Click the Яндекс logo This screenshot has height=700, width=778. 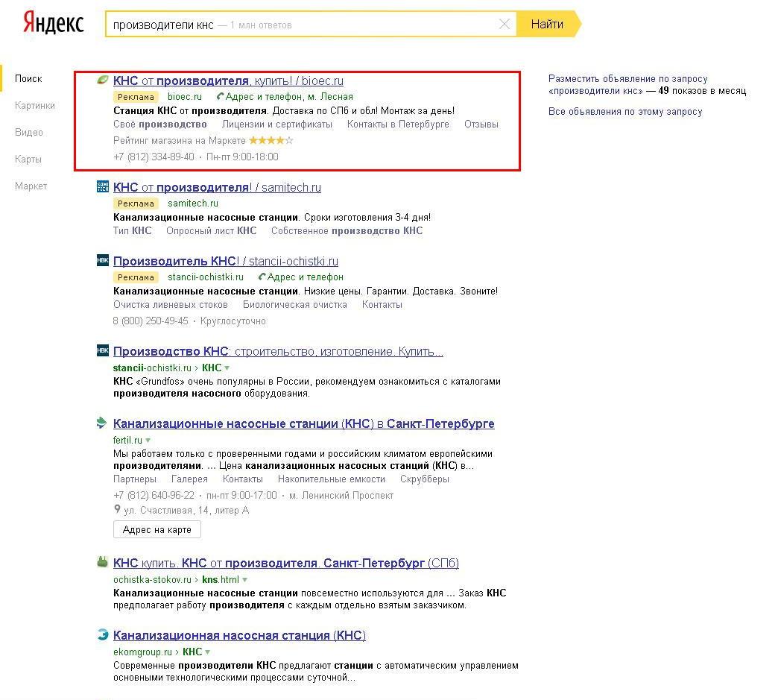click(x=54, y=23)
